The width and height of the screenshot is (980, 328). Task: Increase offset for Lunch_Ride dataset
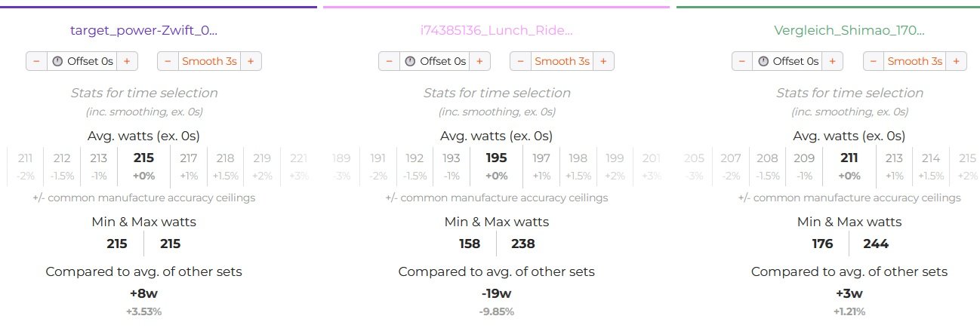pos(479,61)
